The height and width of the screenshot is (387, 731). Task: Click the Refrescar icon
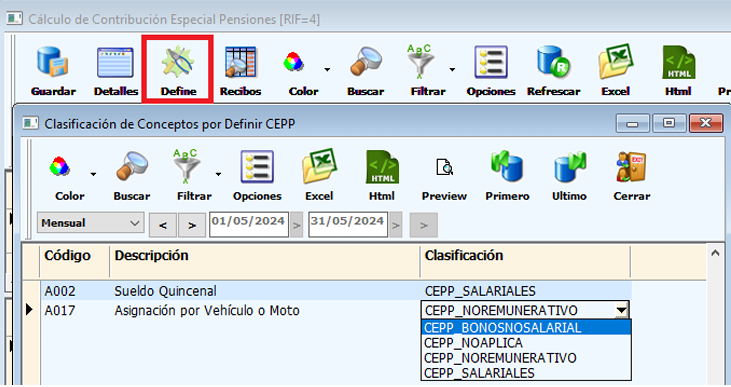(553, 62)
